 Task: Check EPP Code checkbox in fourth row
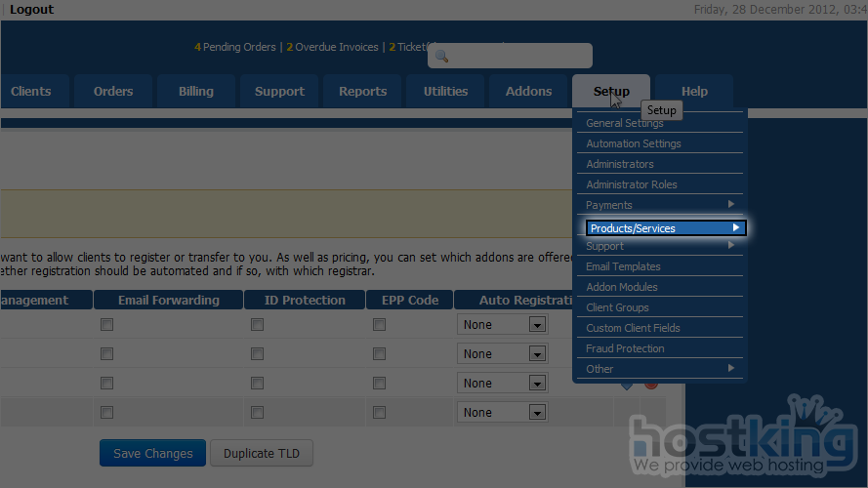tap(379, 413)
